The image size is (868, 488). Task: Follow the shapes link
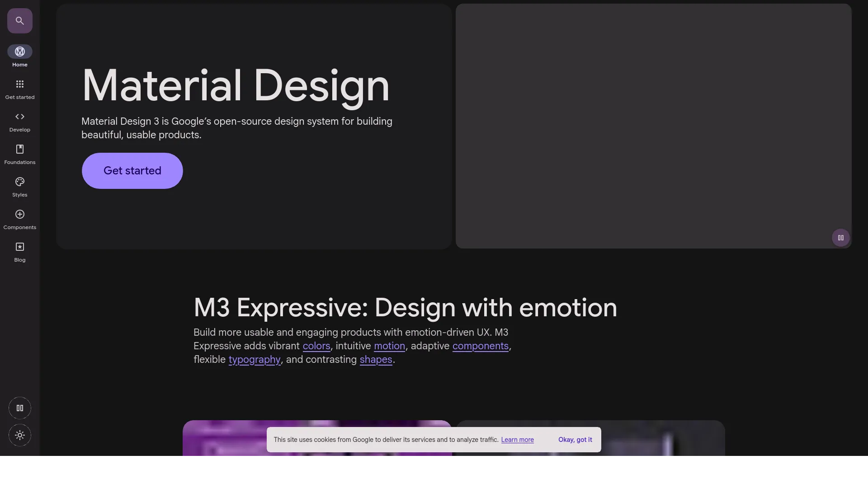point(376,360)
